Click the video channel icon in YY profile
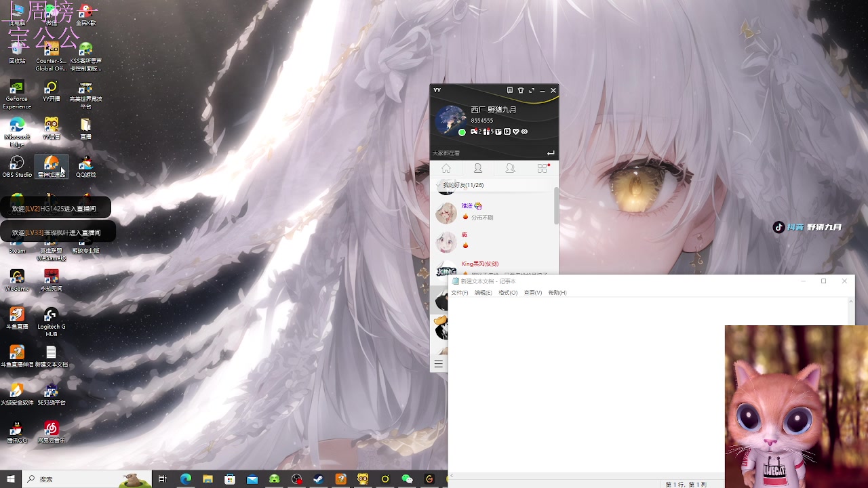The width and height of the screenshot is (868, 488). click(x=507, y=131)
